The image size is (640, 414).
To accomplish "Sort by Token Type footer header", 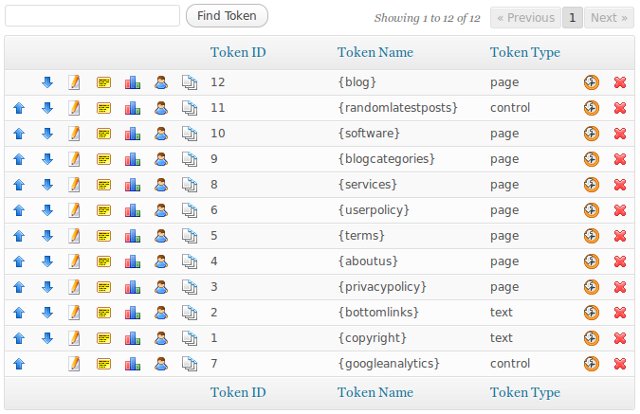I will 525,392.
